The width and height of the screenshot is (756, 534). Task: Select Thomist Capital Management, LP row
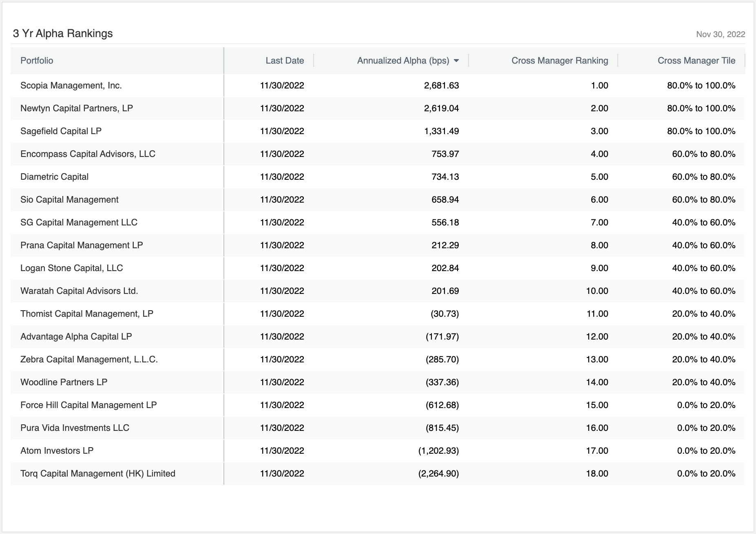87,313
